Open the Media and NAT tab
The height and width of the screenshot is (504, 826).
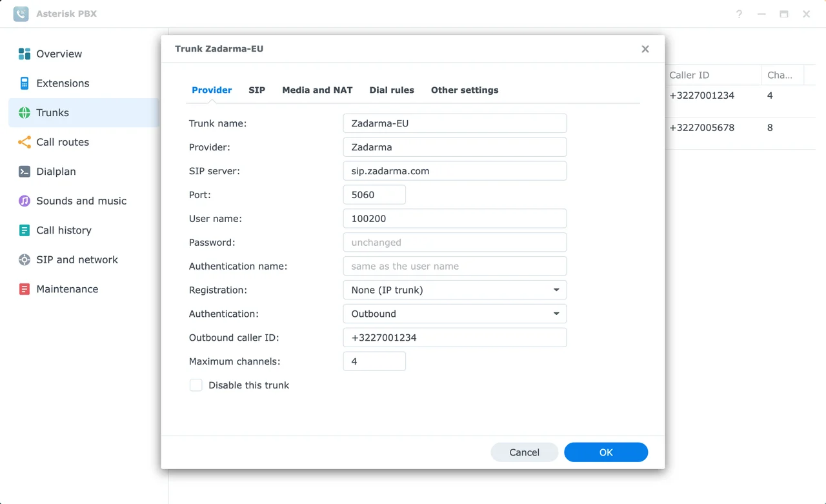point(317,90)
